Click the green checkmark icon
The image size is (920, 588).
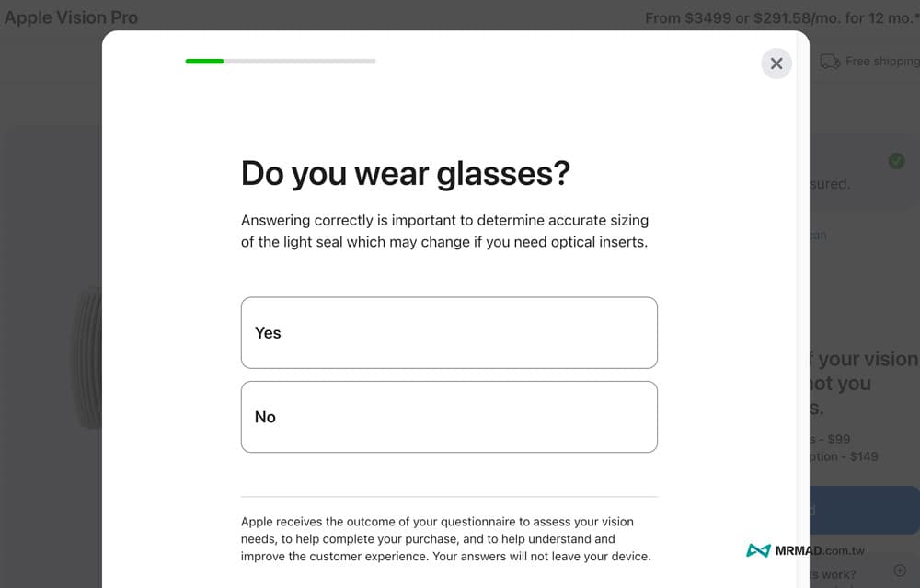coord(896,161)
